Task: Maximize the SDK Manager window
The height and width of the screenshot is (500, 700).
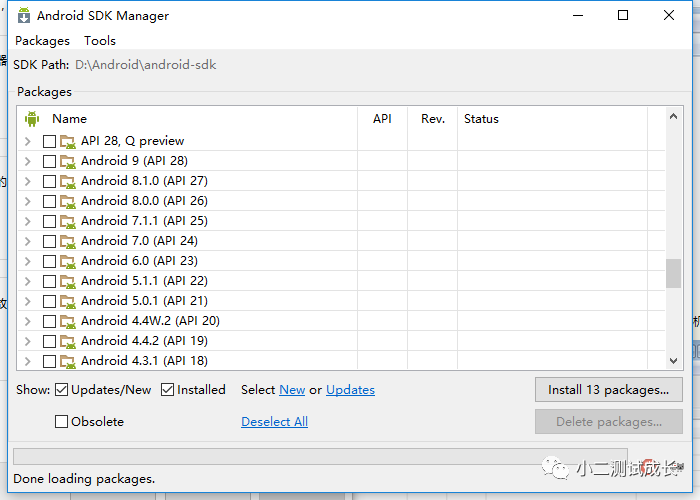Action: point(623,15)
